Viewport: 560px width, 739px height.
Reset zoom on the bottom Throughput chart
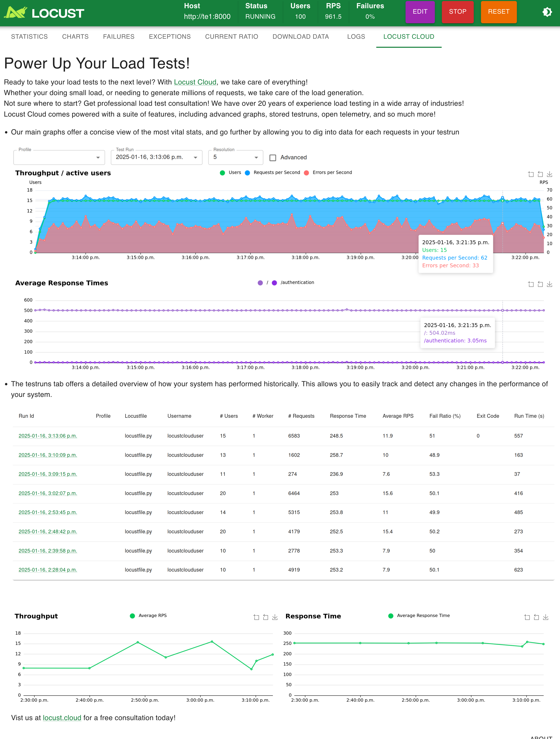(x=266, y=617)
